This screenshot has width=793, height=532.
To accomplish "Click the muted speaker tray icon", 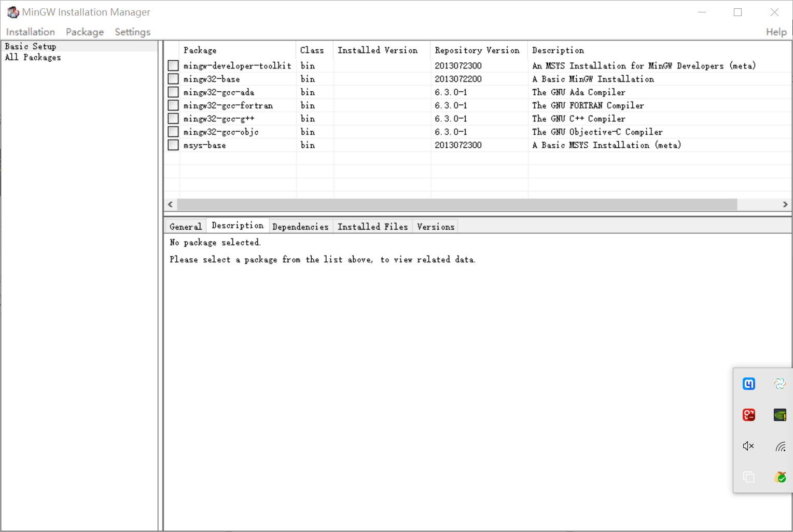I will pyautogui.click(x=748, y=446).
